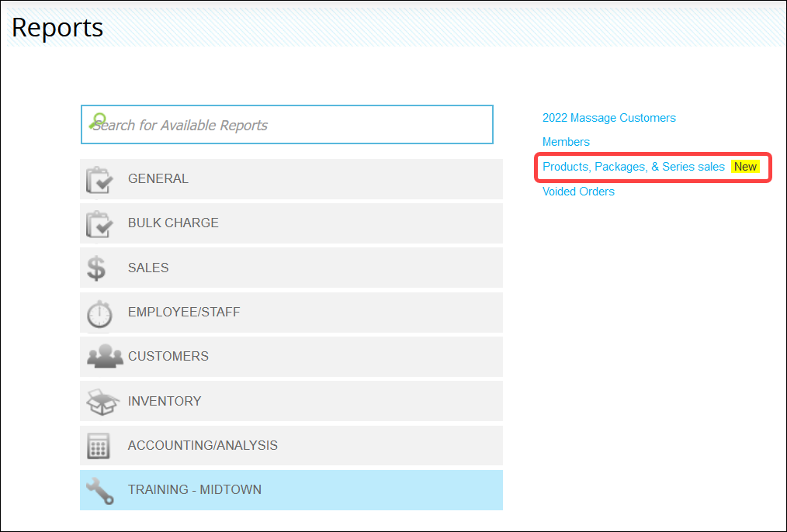This screenshot has width=787, height=532.
Task: Click the wrench Training - Midtown icon
Action: click(x=100, y=490)
